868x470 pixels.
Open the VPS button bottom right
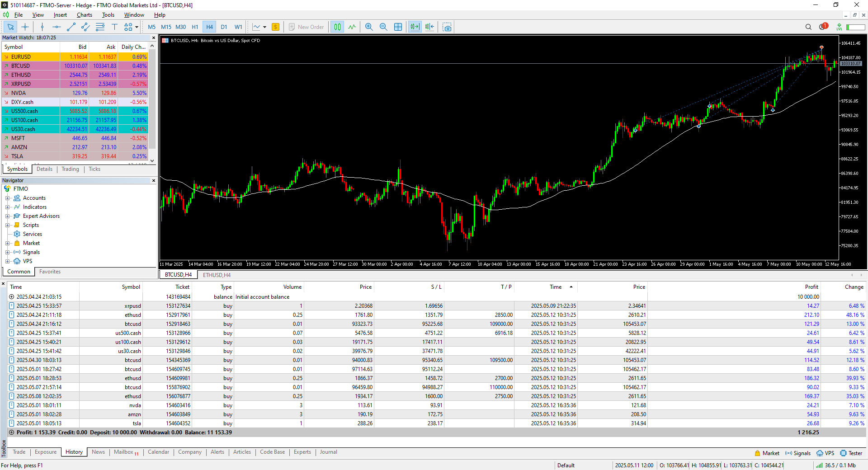825,453
